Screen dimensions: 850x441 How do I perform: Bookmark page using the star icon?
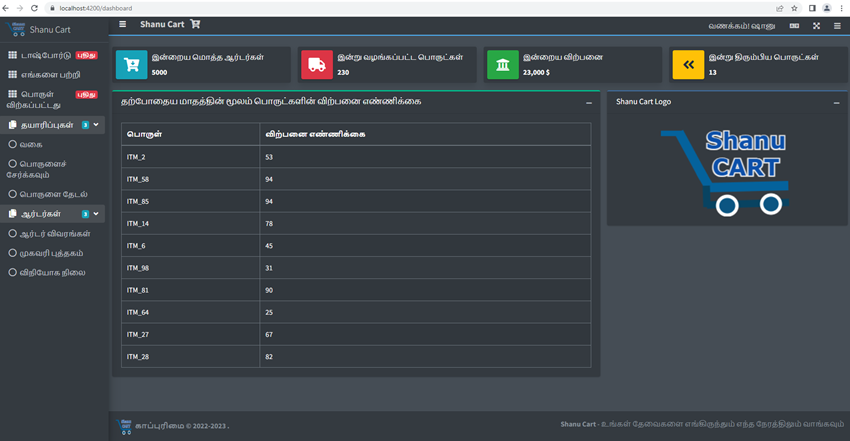pos(794,8)
